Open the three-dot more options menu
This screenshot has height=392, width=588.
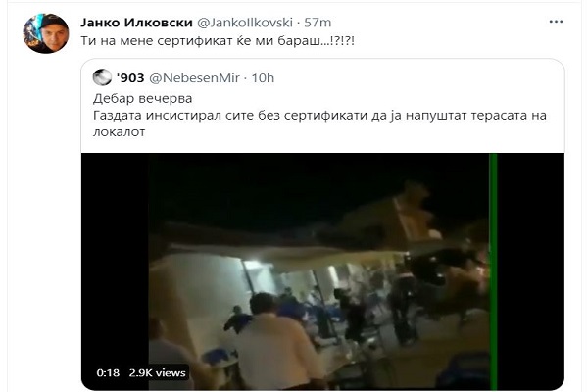coord(556,22)
